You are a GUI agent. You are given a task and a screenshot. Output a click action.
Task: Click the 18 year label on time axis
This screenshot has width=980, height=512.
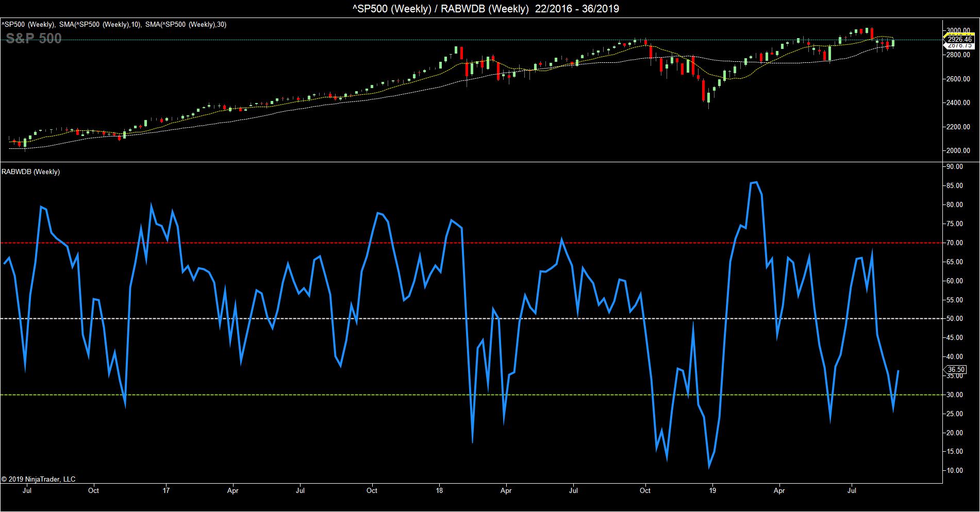pyautogui.click(x=439, y=491)
